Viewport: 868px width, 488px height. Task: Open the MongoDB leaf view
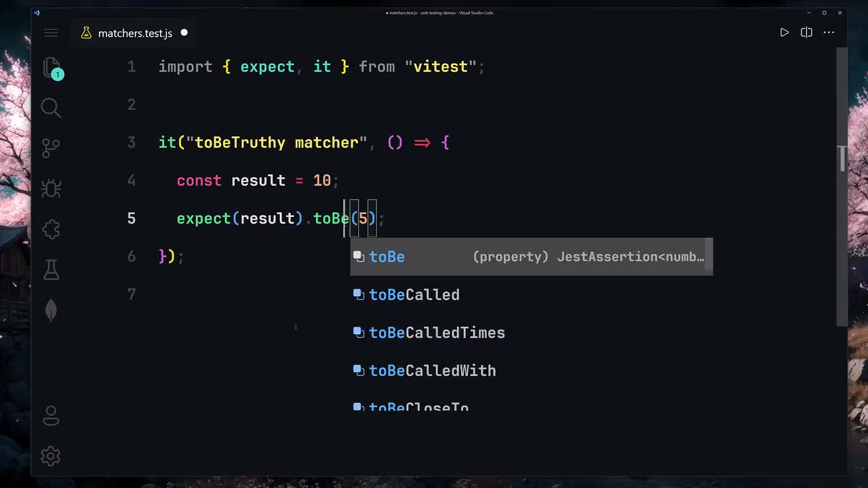click(51, 310)
